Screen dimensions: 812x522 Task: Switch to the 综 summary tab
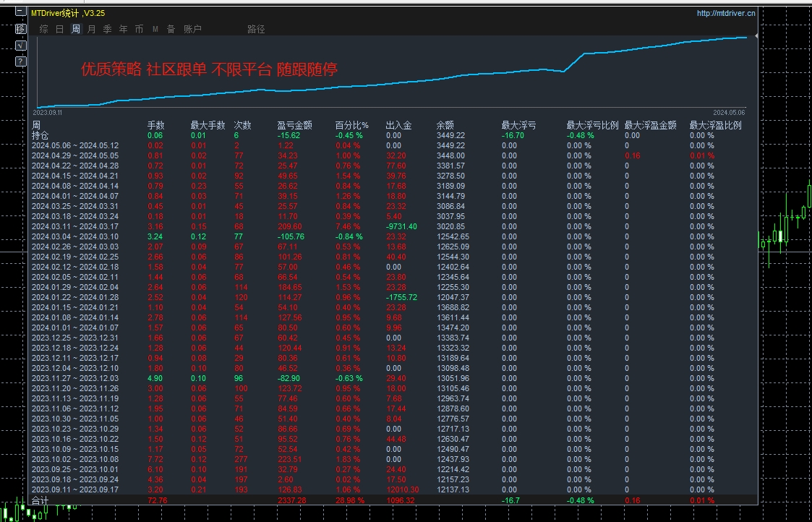click(x=44, y=29)
